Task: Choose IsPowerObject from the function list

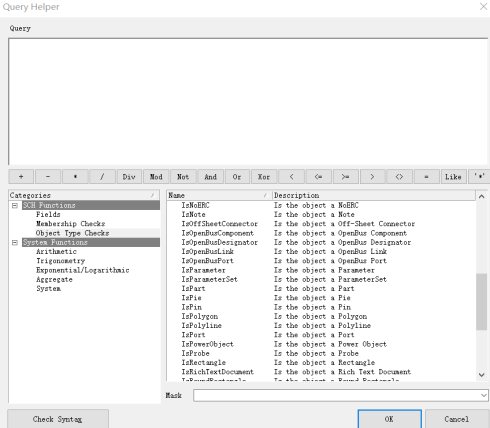Action: click(207, 344)
